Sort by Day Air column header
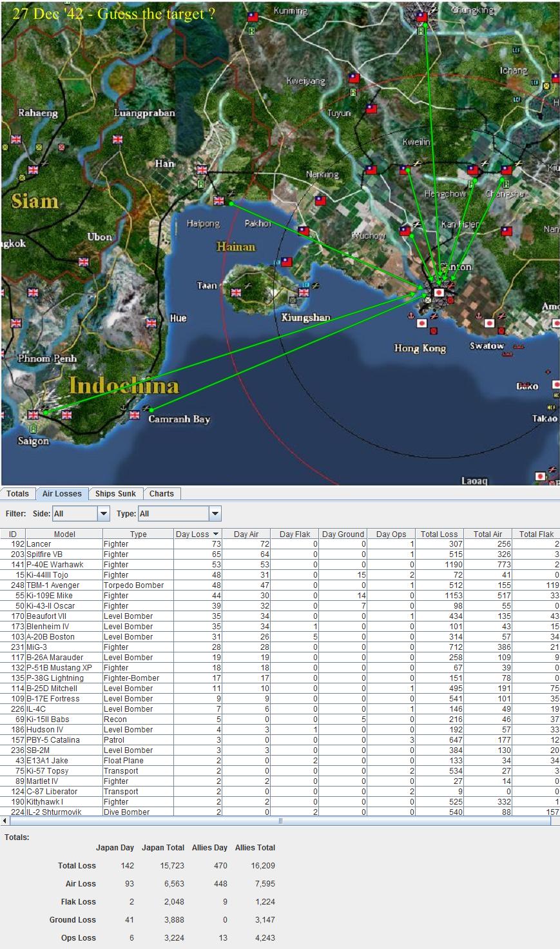 pos(247,534)
